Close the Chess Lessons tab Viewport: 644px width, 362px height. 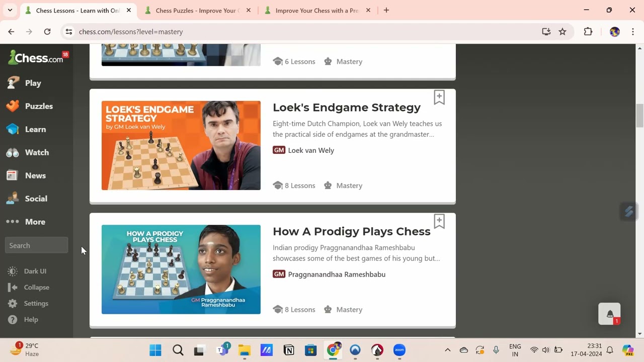(x=128, y=10)
